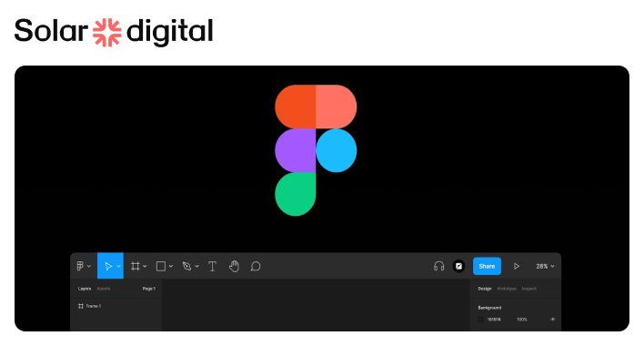Image resolution: width=644 pixels, height=346 pixels.
Task: Select the Hand tool
Action: [x=234, y=266]
